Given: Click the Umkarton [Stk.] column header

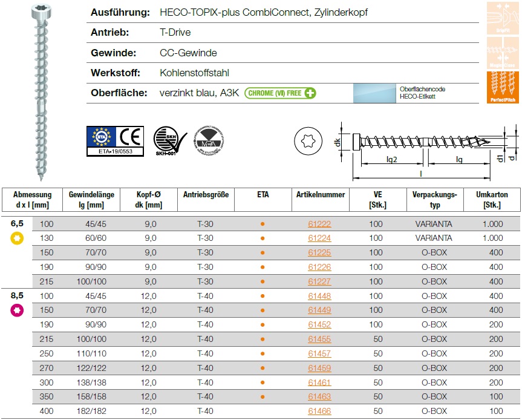Looking at the screenshot, I should (492, 200).
